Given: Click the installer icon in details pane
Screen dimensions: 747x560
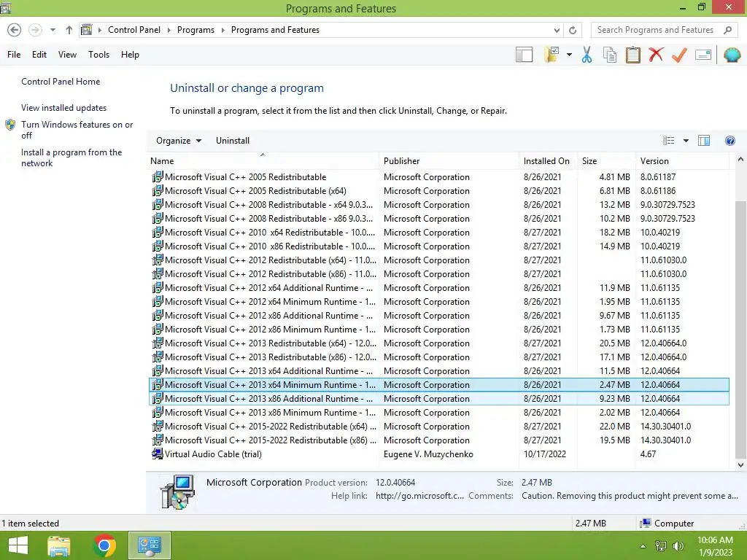Looking at the screenshot, I should [178, 492].
